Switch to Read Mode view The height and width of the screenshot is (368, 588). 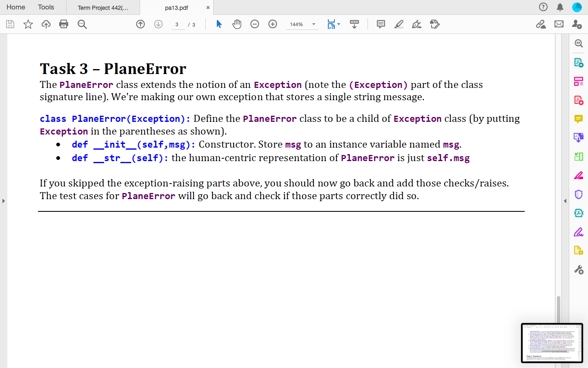(354, 24)
